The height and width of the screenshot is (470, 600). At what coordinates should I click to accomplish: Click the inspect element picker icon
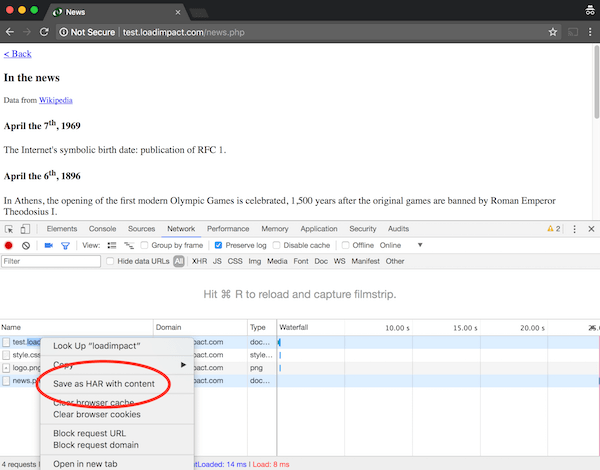[9, 229]
